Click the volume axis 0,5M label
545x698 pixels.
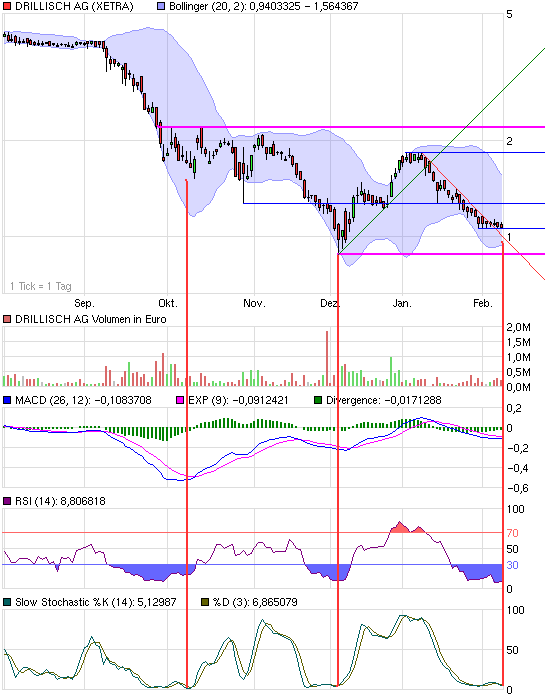519,372
